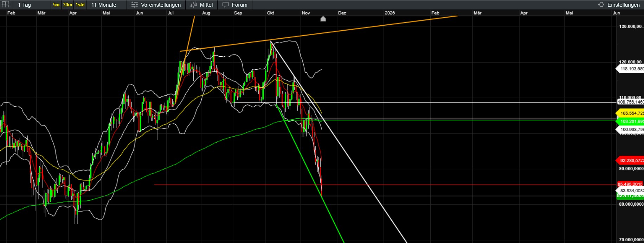
Task: Select the green 103.261 price level tag
Action: pos(631,122)
